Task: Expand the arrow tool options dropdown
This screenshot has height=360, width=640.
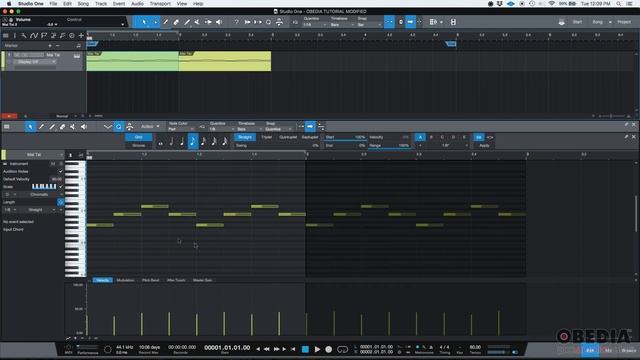Action: click(x=155, y=22)
